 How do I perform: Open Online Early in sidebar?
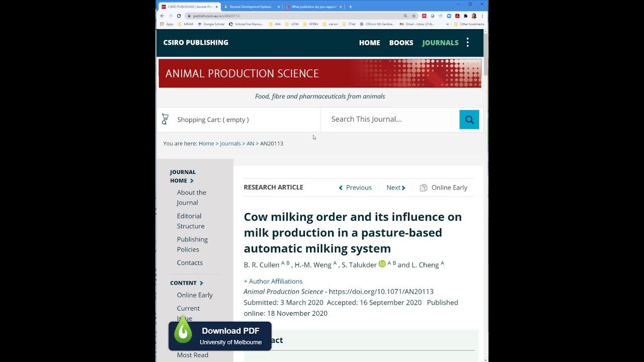(195, 295)
